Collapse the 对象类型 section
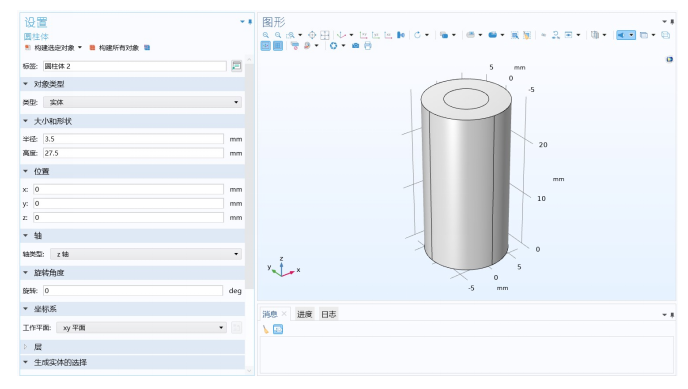Screen dimensions: 688x389 coord(25,84)
